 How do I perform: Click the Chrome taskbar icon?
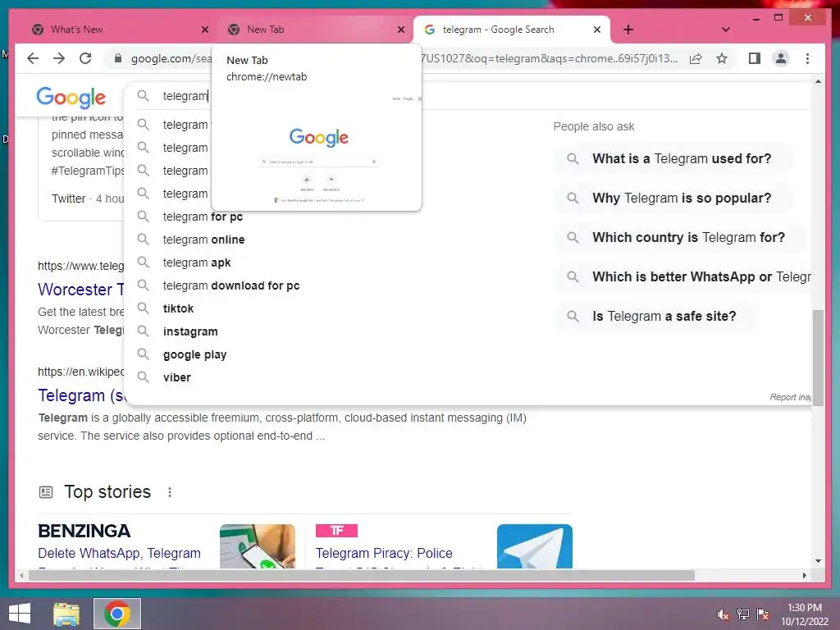(117, 614)
